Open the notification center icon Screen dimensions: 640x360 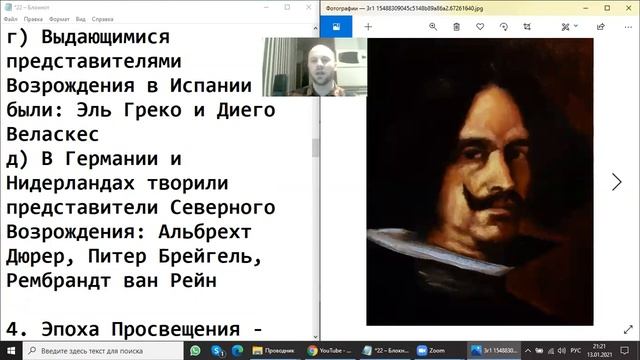tap(624, 351)
